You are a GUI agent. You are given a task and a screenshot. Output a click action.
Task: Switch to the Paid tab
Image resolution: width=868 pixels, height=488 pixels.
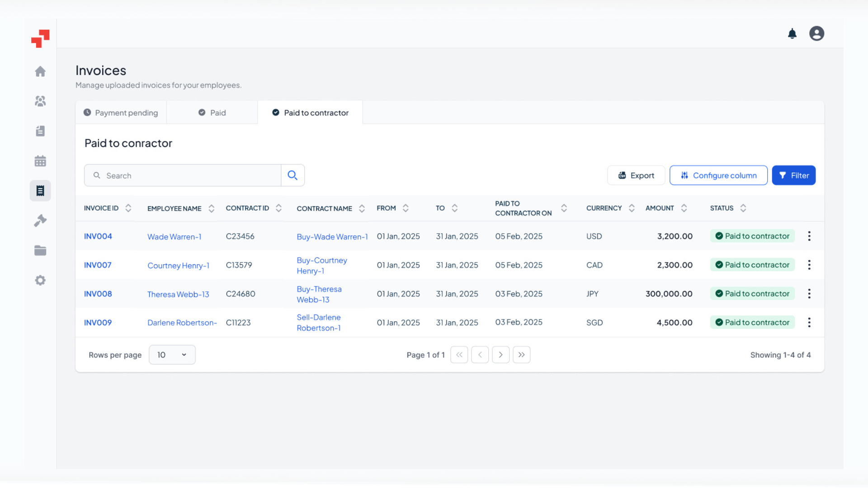point(212,113)
